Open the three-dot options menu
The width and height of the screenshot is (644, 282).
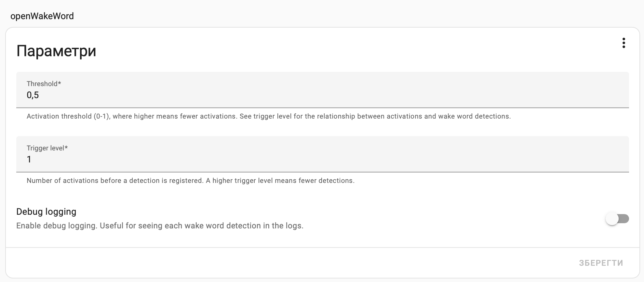pyautogui.click(x=624, y=43)
